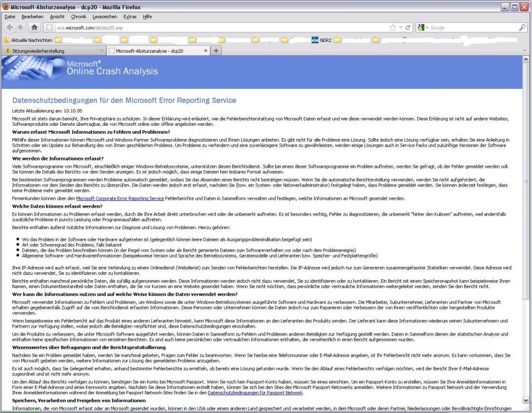The width and height of the screenshot is (532, 413).
Task: Open the Chronik menu
Action: point(79,17)
